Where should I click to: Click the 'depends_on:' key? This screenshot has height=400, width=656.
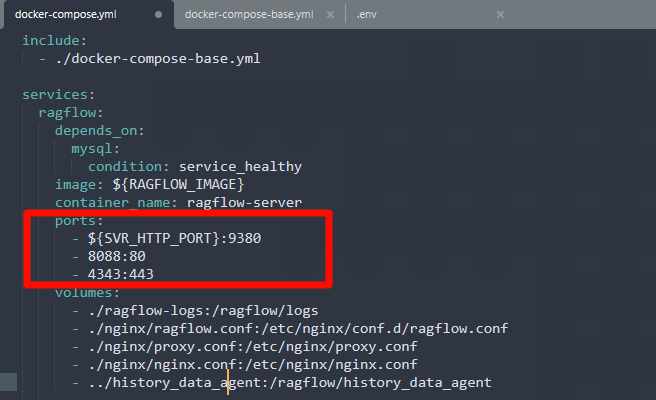100,131
